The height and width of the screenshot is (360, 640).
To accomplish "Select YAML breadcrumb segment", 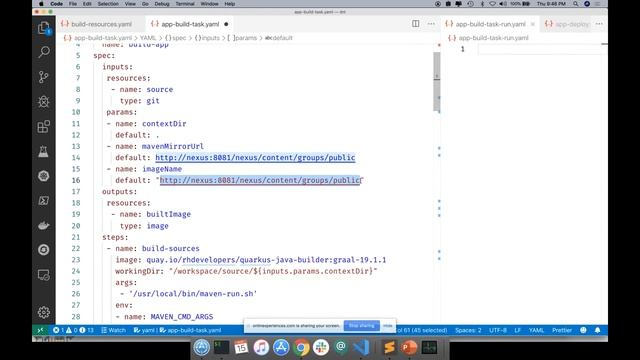I will [x=148, y=38].
